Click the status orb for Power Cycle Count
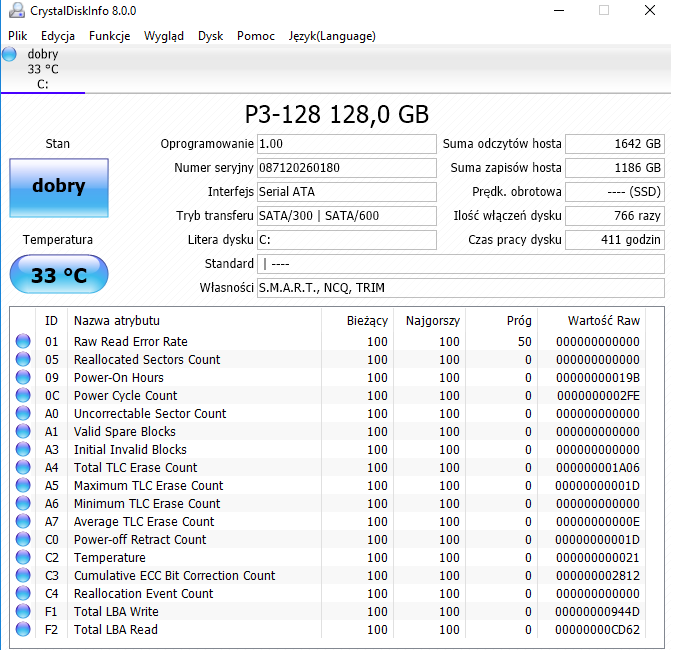Viewport: 674px width, 650px height. (x=23, y=396)
